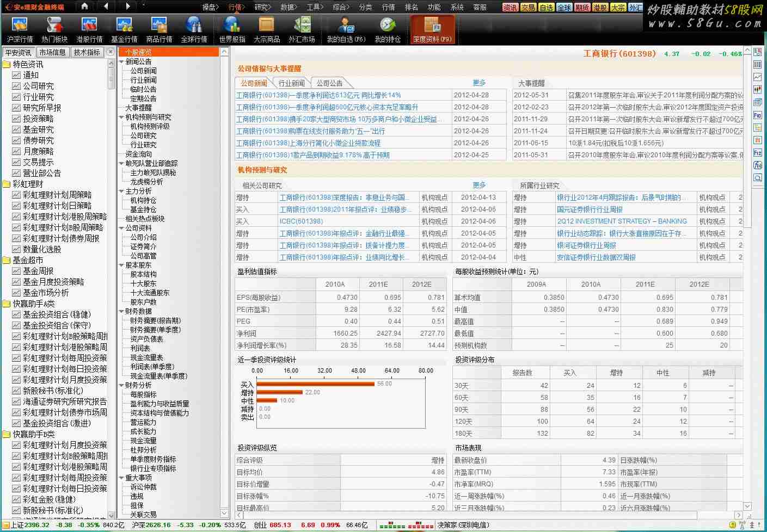Click the main content horizontal scrollbar
The image size is (767, 532).
(489, 515)
